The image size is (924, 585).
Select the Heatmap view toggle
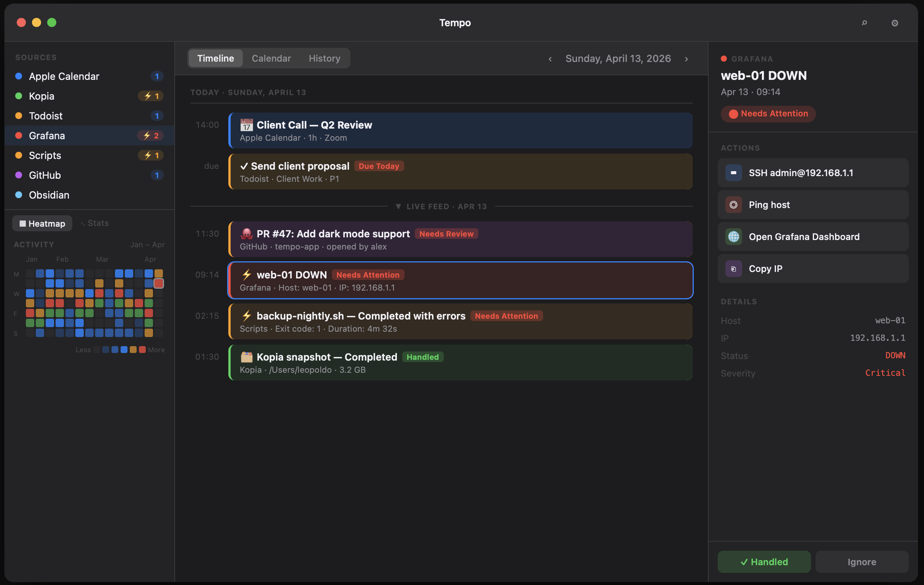(x=42, y=223)
